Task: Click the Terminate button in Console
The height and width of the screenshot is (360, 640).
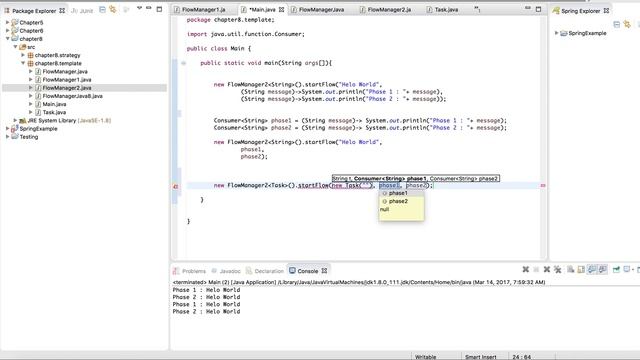Action: click(536, 269)
